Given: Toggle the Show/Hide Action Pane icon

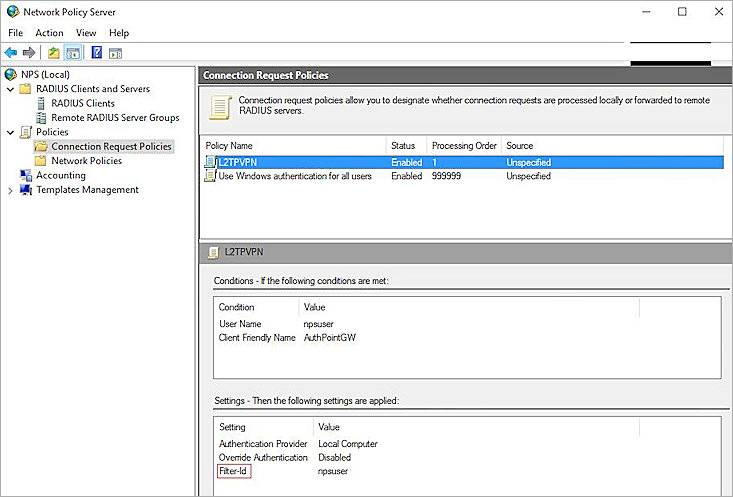Looking at the screenshot, I should point(115,53).
